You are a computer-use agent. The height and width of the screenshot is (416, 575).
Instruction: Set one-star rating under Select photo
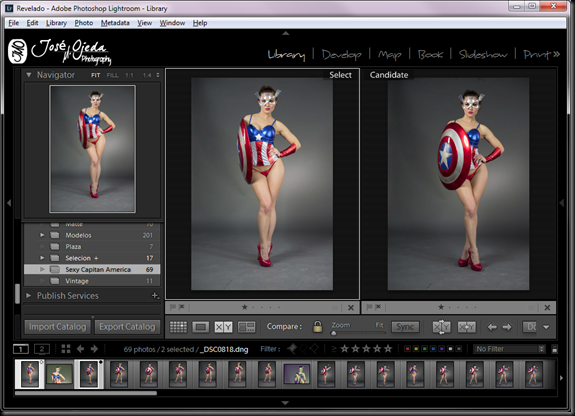(x=244, y=307)
